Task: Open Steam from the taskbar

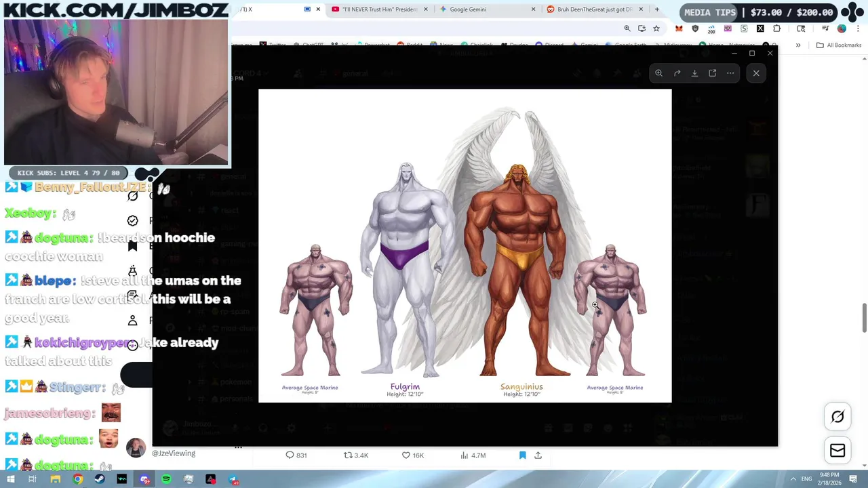Action: (x=100, y=479)
